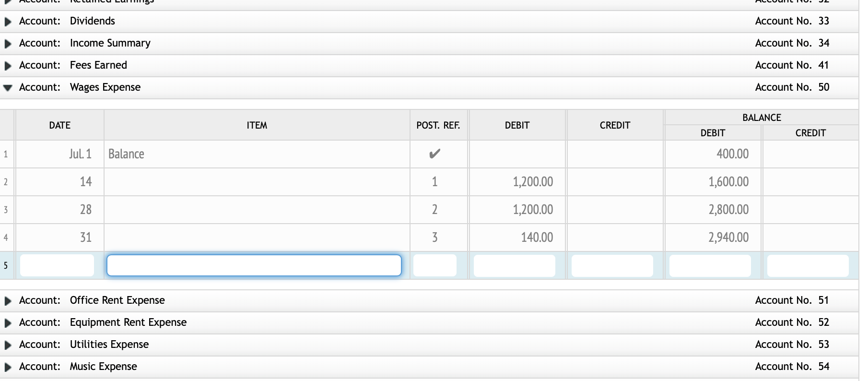The height and width of the screenshot is (381, 868).
Task: Click the empty DATE input on row 5
Action: click(57, 265)
